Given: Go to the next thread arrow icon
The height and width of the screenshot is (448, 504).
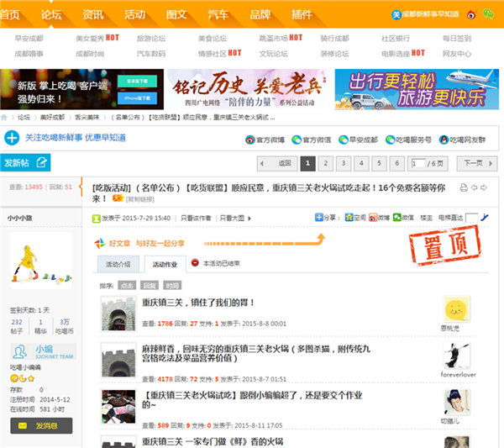Looking at the screenshot, I should click(x=484, y=187).
